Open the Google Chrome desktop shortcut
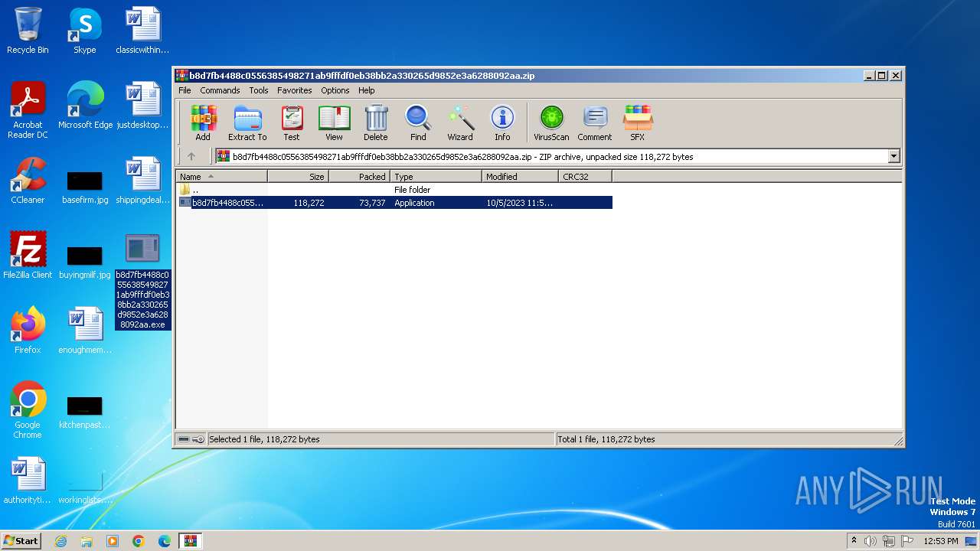 [28, 409]
